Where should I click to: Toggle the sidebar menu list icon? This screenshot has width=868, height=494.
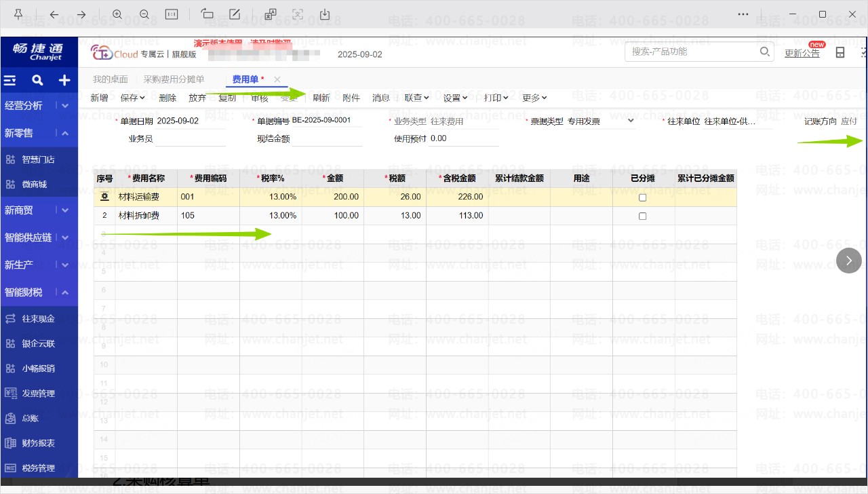pyautogui.click(x=10, y=80)
